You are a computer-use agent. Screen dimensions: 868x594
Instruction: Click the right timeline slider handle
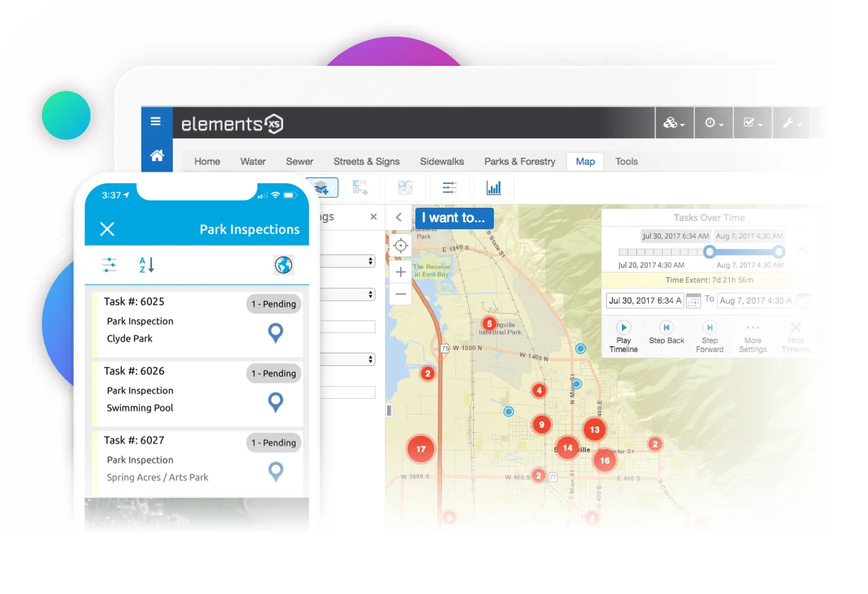tap(779, 251)
